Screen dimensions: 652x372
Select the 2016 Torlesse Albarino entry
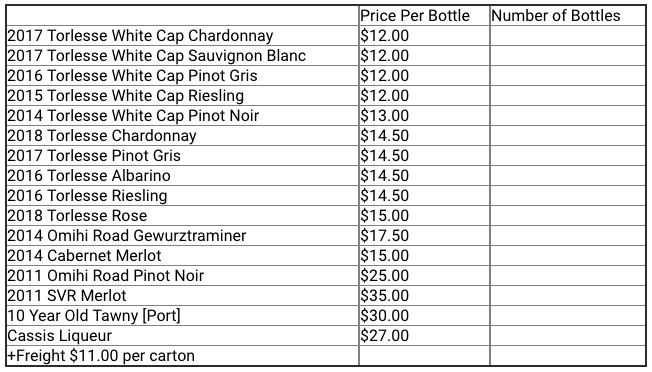point(89,175)
